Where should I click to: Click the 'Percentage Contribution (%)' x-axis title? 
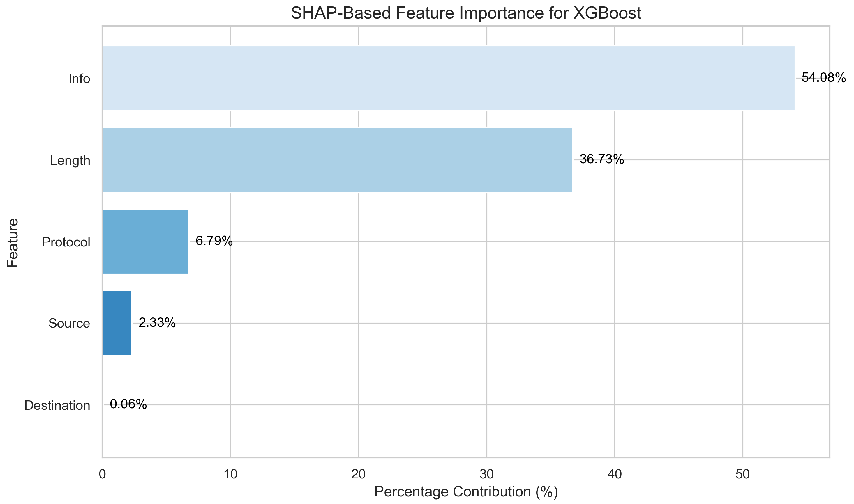466,492
